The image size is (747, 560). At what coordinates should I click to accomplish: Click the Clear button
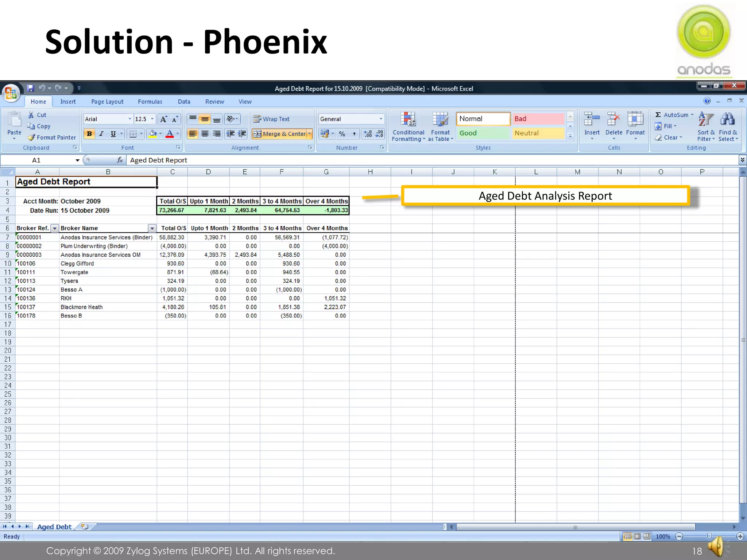(668, 137)
